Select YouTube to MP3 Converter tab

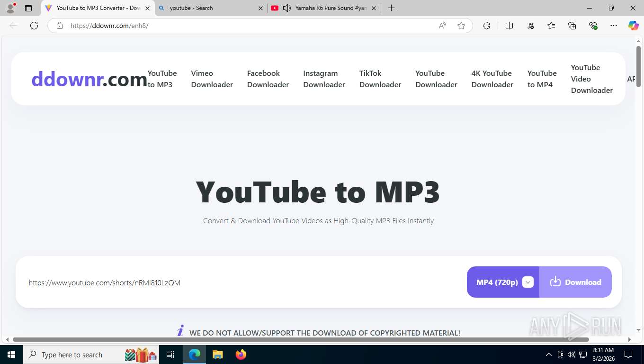(x=98, y=8)
